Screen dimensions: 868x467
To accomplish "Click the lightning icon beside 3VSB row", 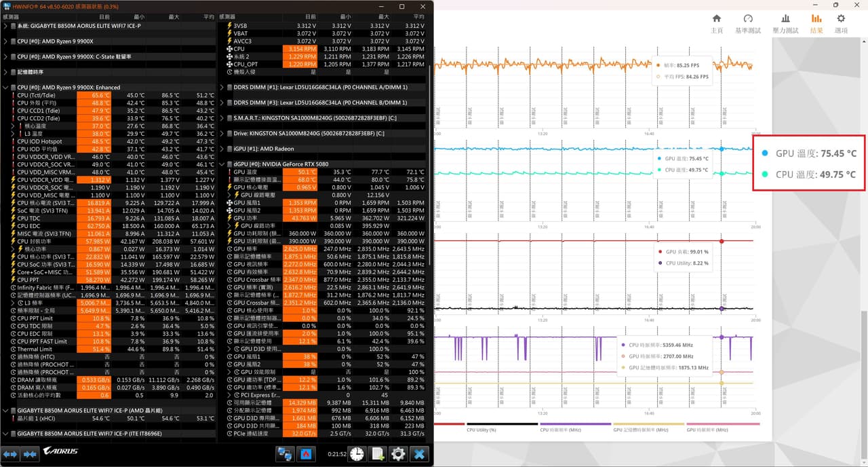I will (229, 26).
